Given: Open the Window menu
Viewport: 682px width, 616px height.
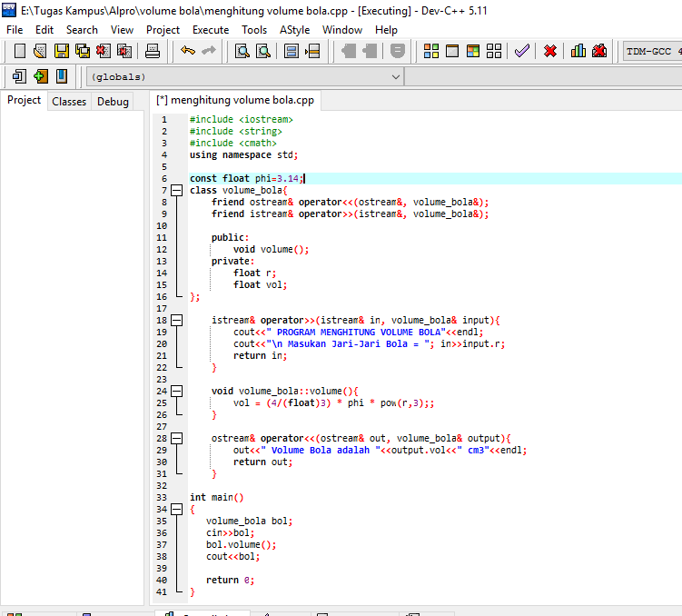Looking at the screenshot, I should 342,30.
